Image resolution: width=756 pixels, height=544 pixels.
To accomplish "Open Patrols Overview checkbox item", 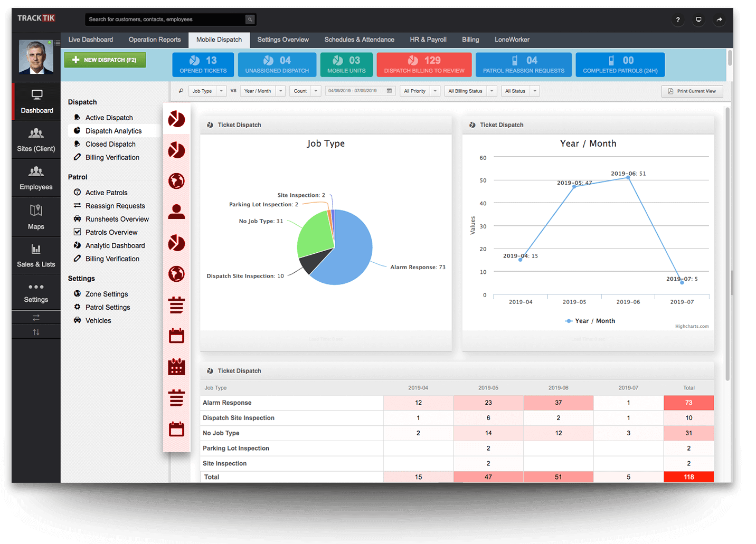I will click(x=111, y=232).
